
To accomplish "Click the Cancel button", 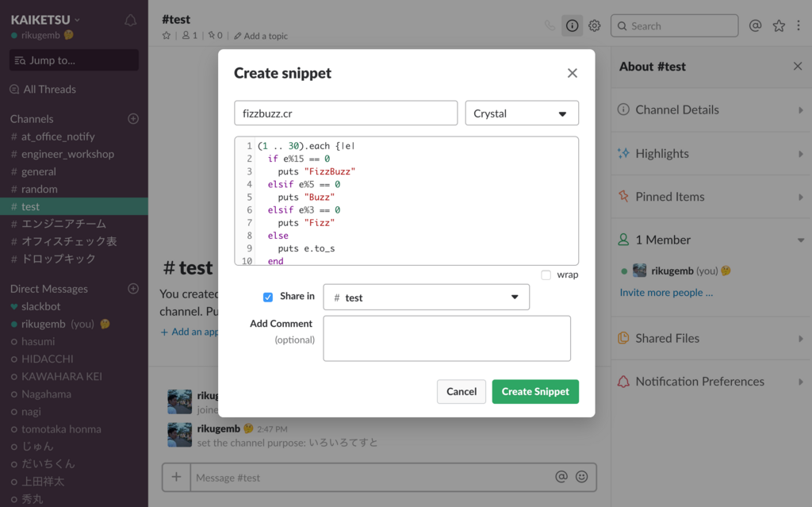I will click(x=462, y=391).
